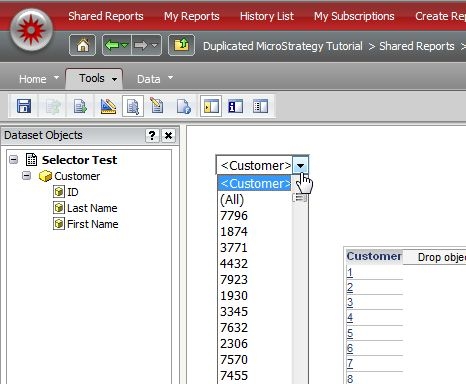Select 1930 in the dropdown list
466x384 pixels.
pos(255,295)
